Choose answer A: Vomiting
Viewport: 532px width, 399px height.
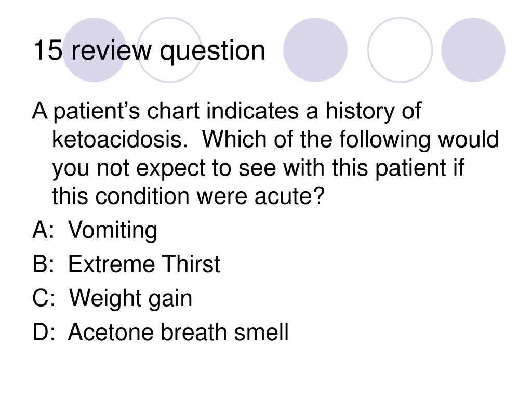click(95, 230)
